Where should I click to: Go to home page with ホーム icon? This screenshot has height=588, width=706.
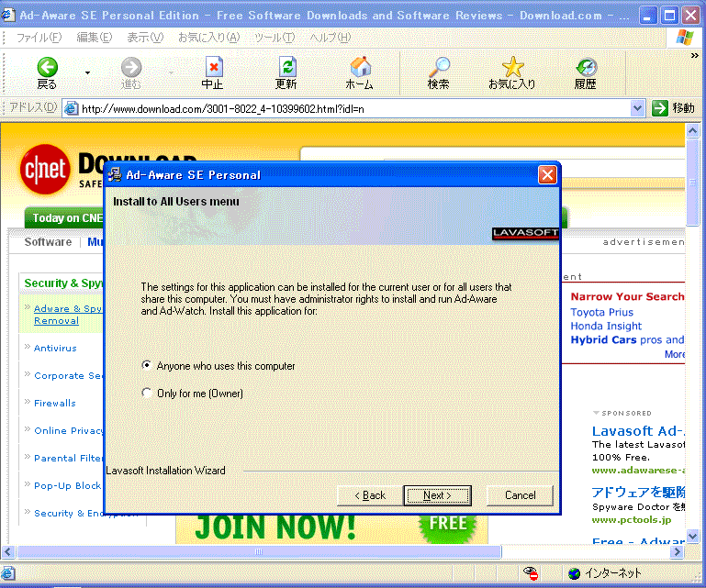tap(360, 67)
